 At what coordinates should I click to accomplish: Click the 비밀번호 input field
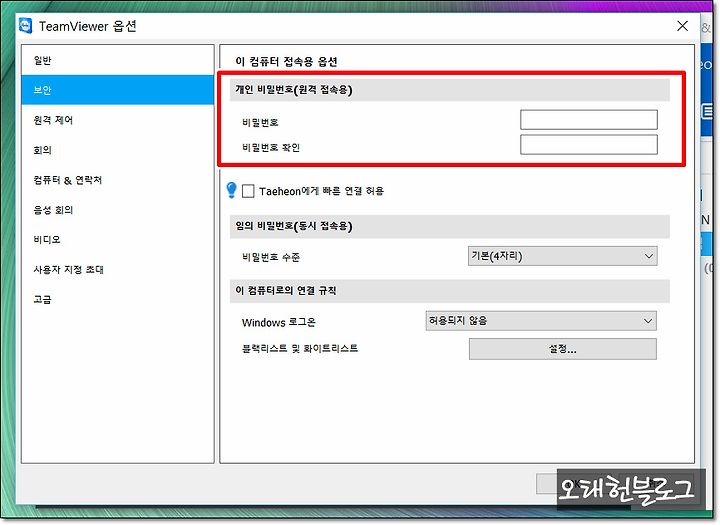[589, 120]
